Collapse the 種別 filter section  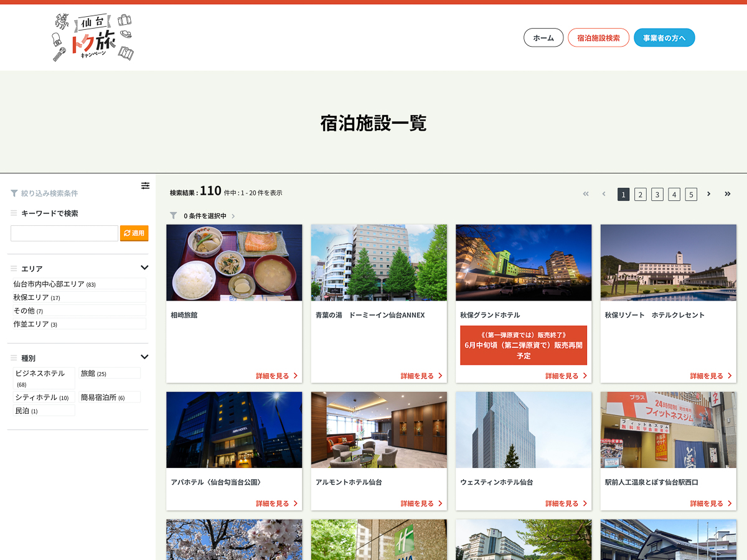pos(144,357)
